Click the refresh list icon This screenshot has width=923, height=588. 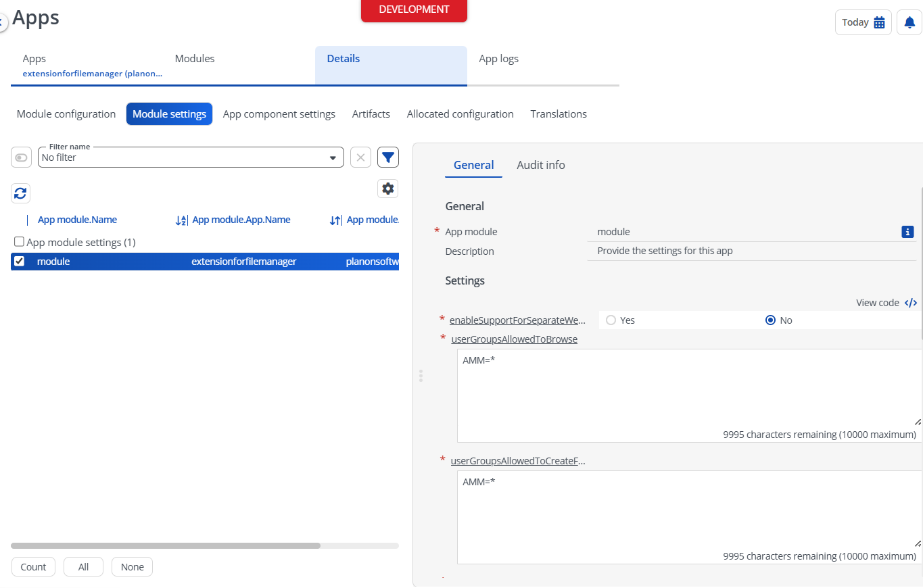point(20,193)
